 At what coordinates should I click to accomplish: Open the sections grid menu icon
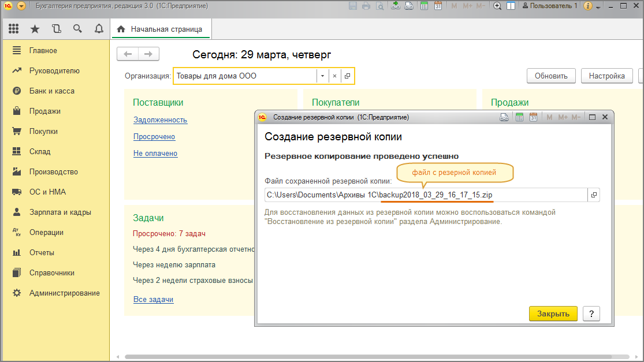click(13, 29)
